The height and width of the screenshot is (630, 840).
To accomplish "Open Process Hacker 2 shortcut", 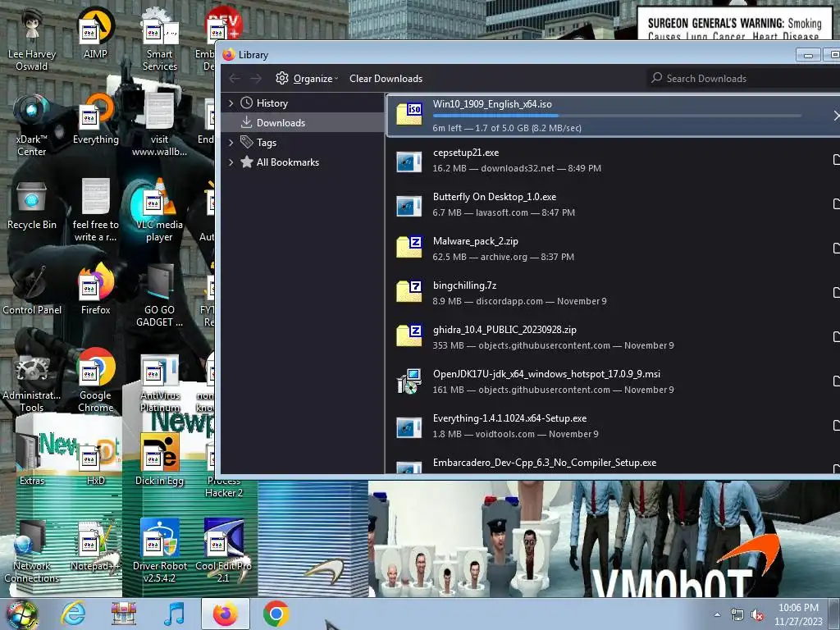I will (223, 486).
